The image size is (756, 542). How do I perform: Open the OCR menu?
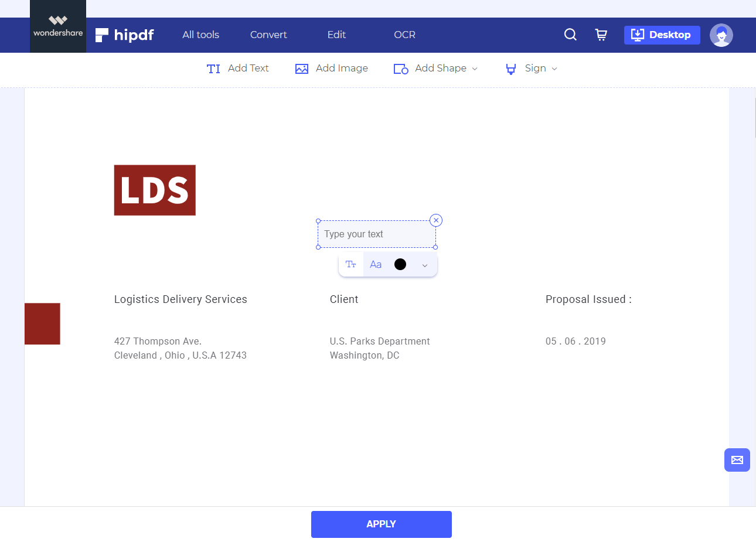(404, 35)
